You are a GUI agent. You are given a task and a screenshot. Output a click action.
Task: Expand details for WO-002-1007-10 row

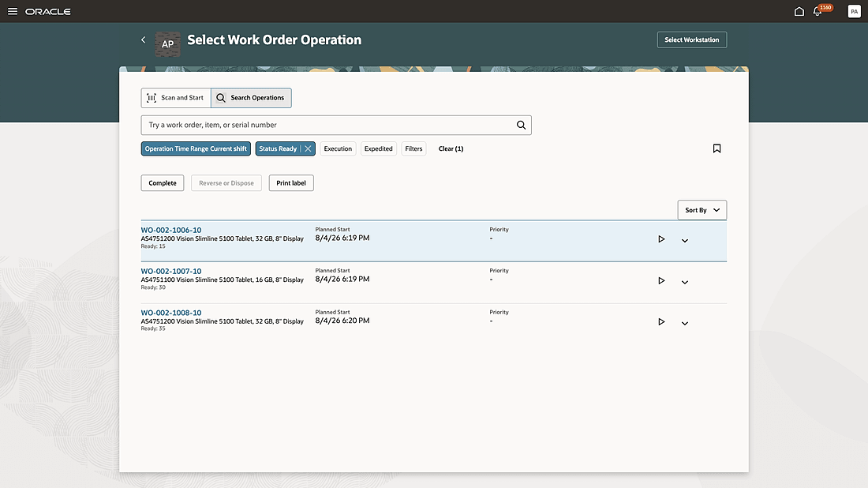(685, 282)
